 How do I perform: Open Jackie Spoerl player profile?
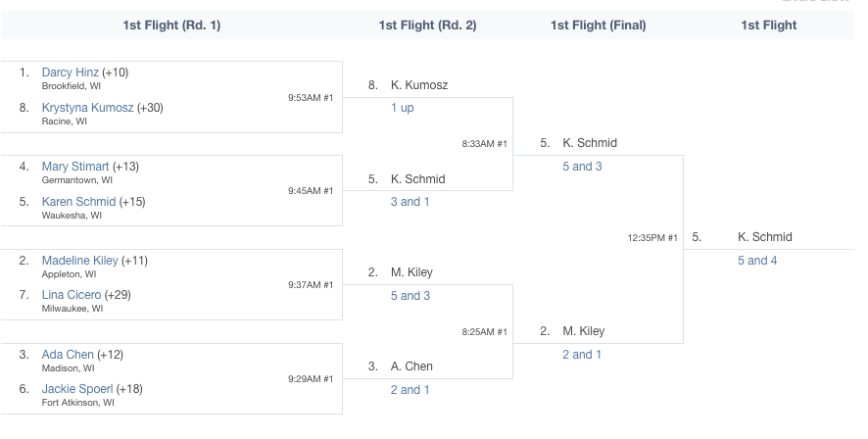click(x=77, y=389)
